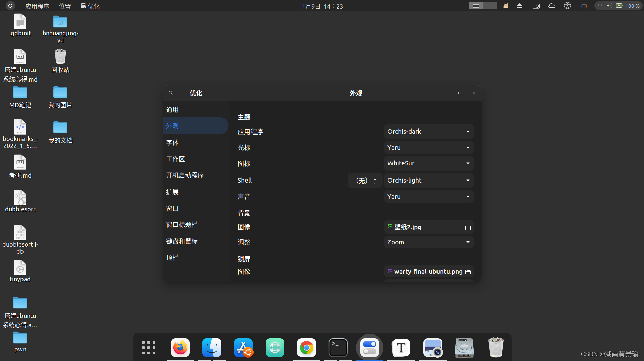This screenshot has height=361, width=644.
Task: Open the background adjustment dropdown set to Zoom
Action: (x=429, y=242)
